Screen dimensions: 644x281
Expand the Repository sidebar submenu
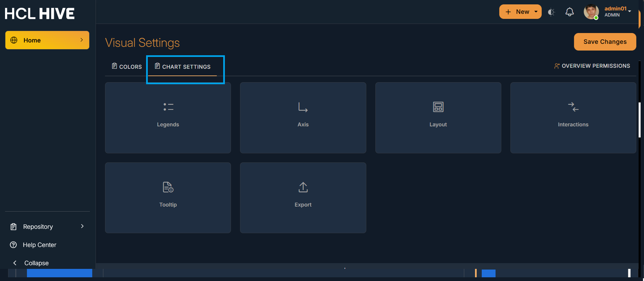click(x=82, y=226)
